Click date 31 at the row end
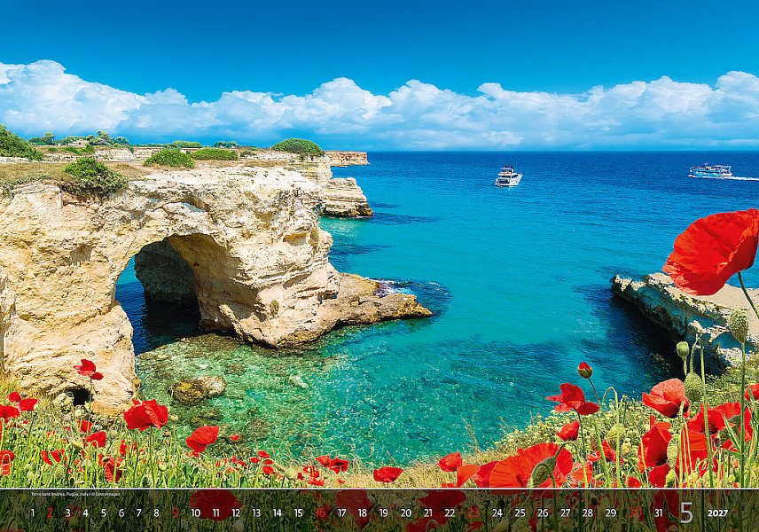This screenshot has height=532, width=759. (x=658, y=513)
